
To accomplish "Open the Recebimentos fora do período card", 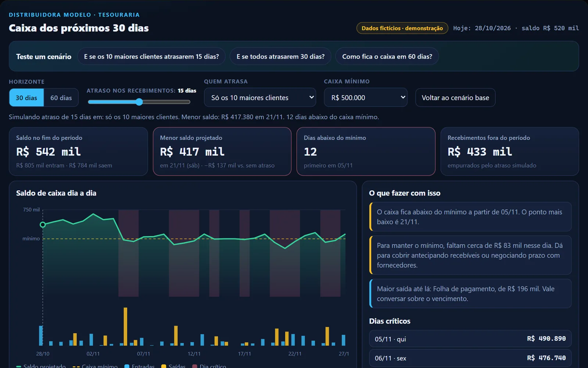I will pos(510,151).
